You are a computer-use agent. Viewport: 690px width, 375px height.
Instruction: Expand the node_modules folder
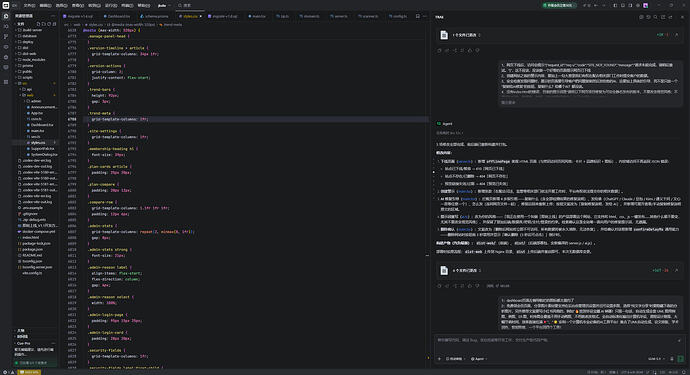(x=33, y=59)
